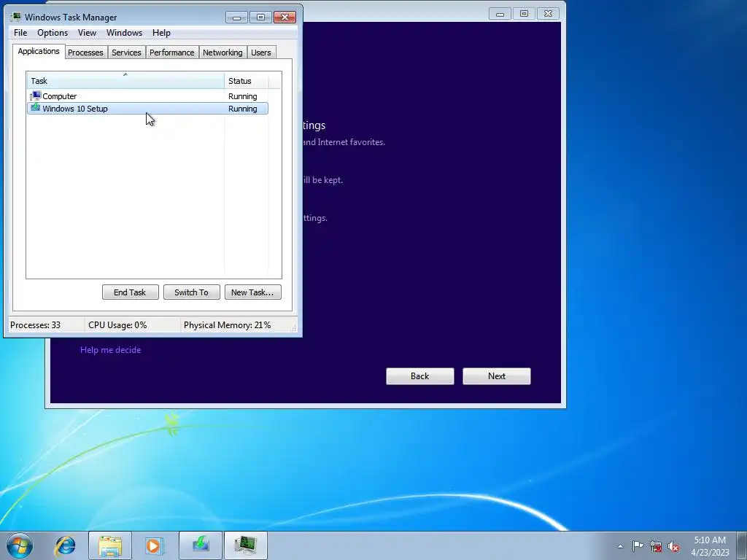This screenshot has width=747, height=560.
Task: Click the CPU Usage: 0% status entry
Action: 117,325
